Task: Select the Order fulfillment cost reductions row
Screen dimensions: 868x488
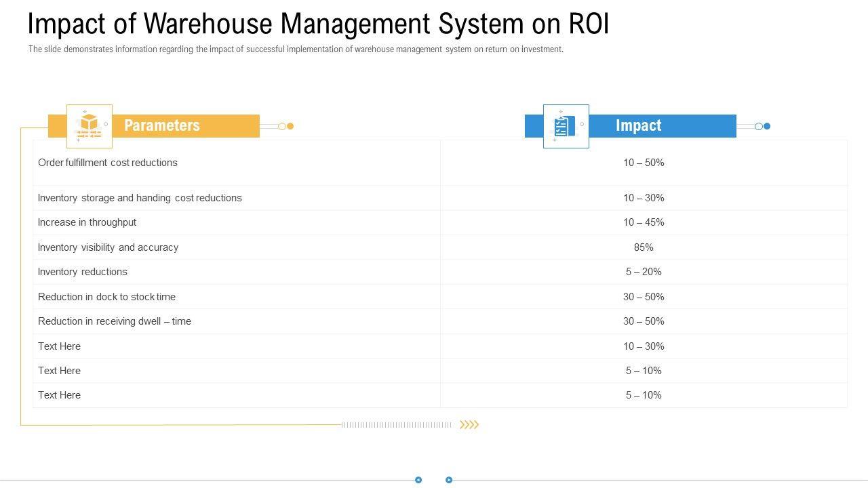Action: [x=108, y=163]
